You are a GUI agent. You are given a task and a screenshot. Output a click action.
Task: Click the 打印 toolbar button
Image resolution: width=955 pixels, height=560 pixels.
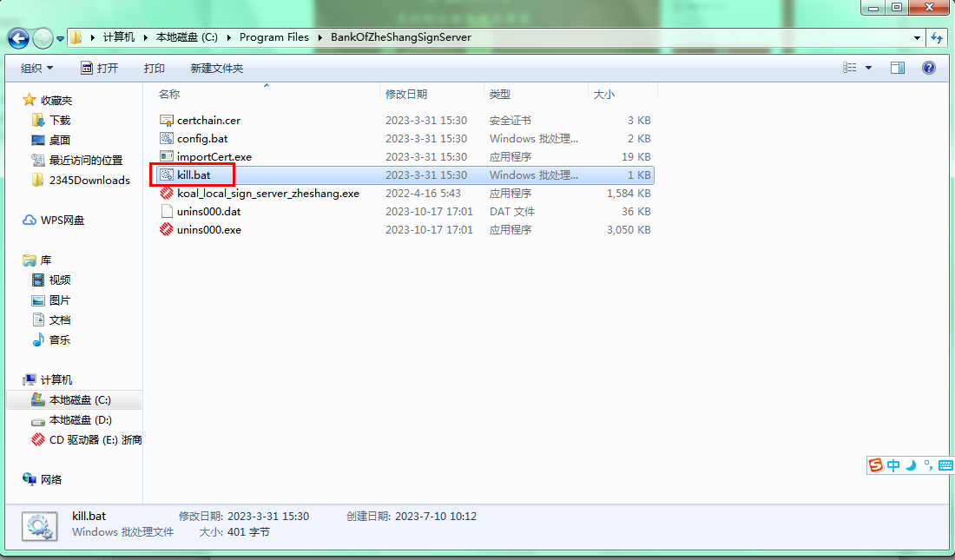[154, 69]
